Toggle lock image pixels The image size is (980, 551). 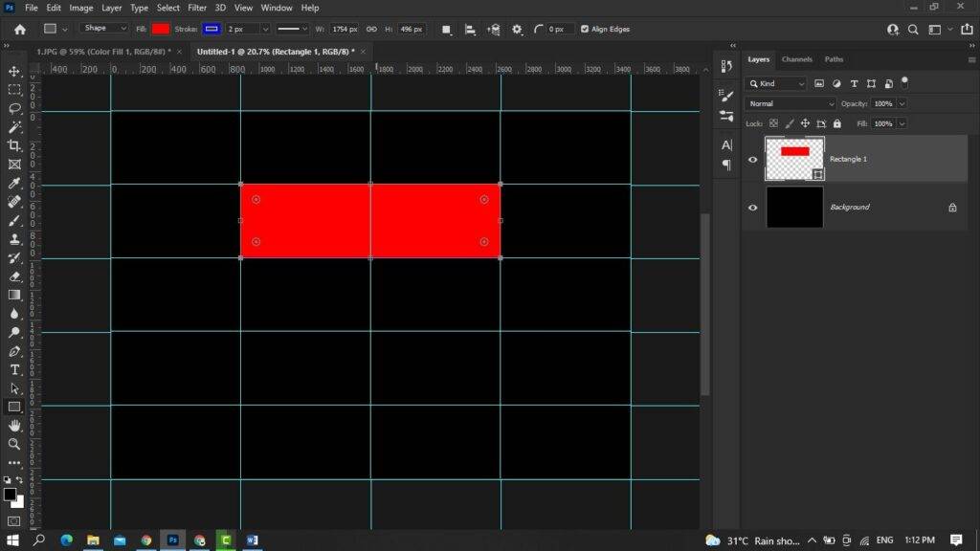790,123
